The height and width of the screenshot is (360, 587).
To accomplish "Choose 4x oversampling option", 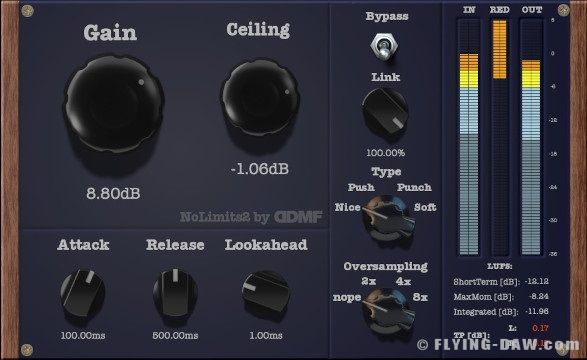I will 403,281.
